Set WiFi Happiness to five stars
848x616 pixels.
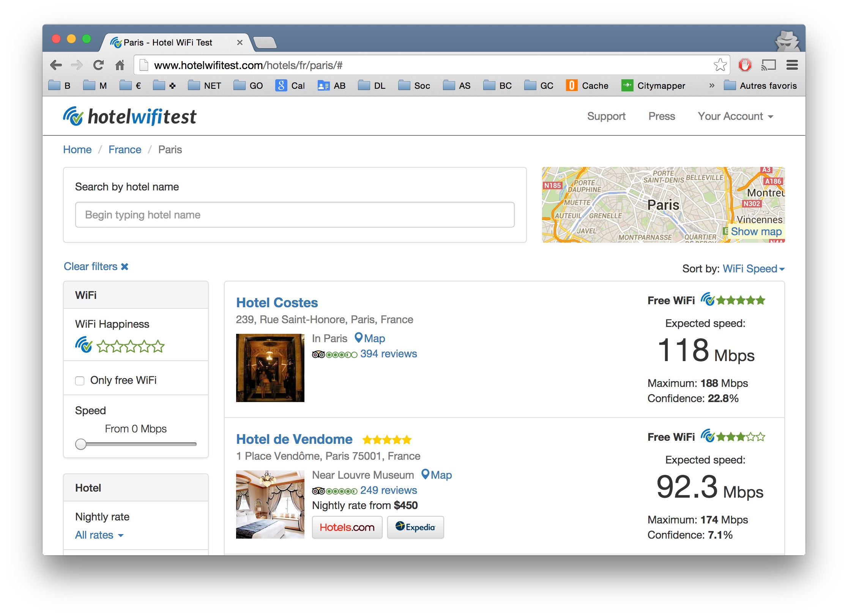point(159,346)
